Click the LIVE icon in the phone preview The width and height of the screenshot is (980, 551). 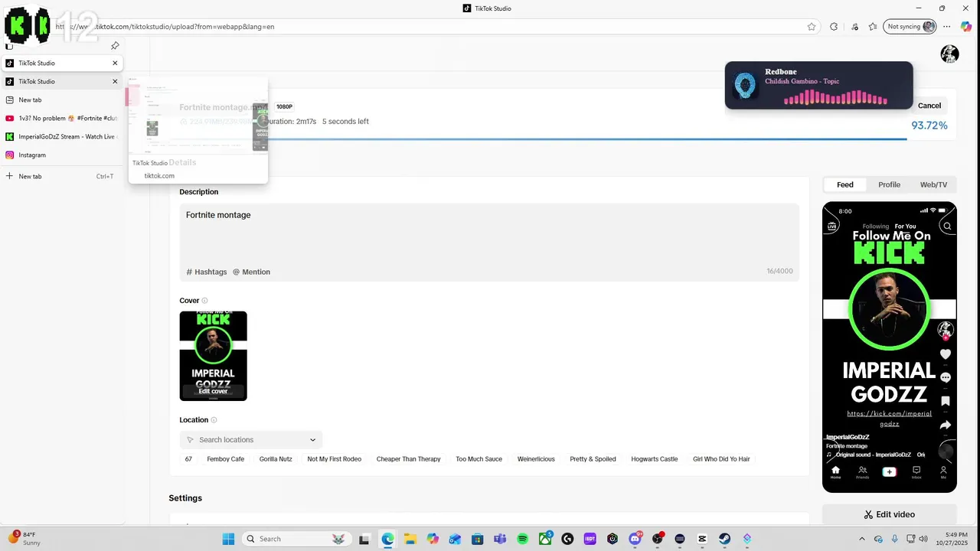click(x=832, y=226)
